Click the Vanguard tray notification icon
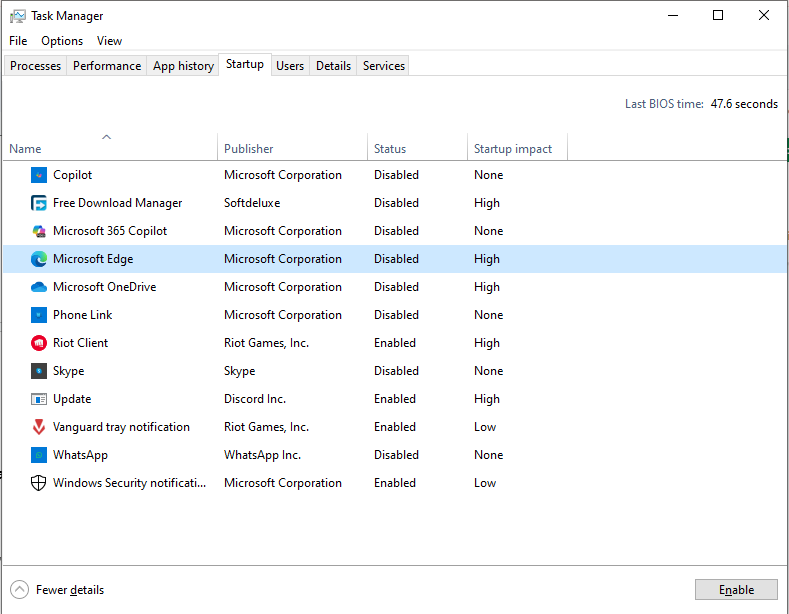Image resolution: width=789 pixels, height=614 pixels. 39,427
